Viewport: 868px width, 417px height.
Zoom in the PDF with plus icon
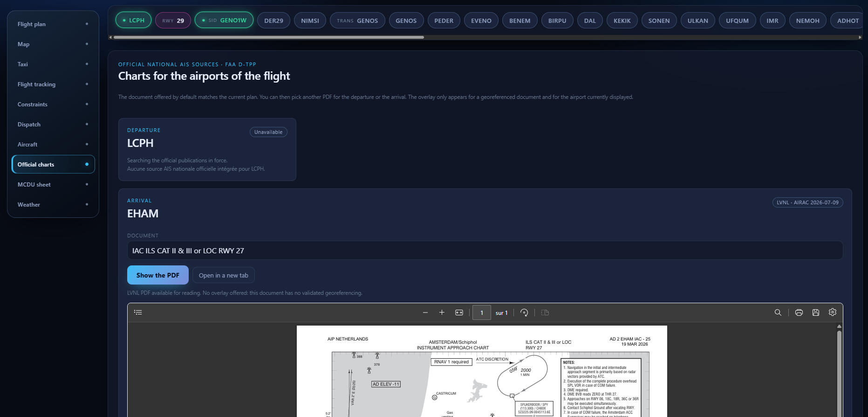click(x=442, y=313)
